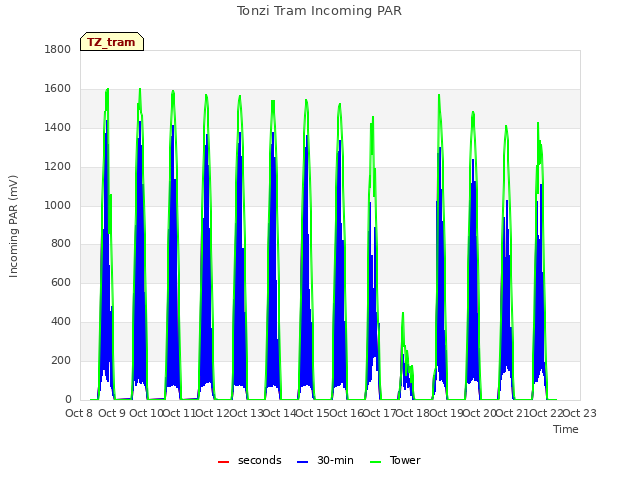Click the blue 30-min legend color marker

pos(302,462)
